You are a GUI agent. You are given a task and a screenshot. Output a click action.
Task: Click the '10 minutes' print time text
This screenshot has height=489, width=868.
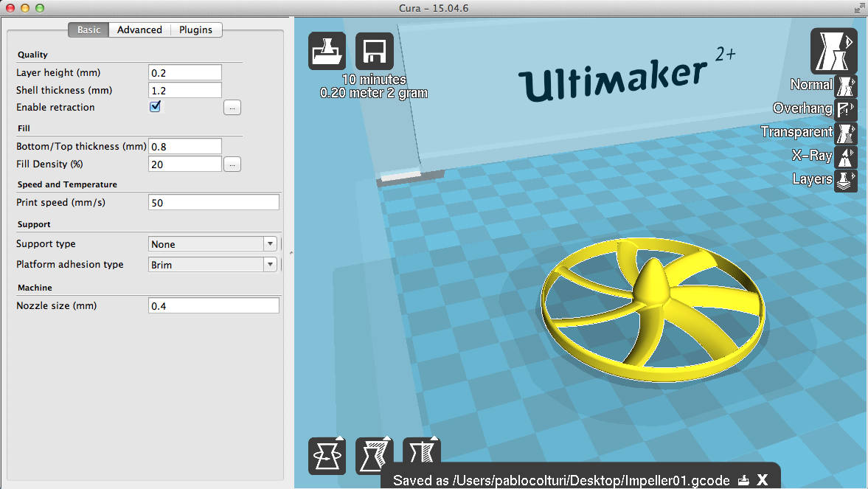[x=374, y=80]
